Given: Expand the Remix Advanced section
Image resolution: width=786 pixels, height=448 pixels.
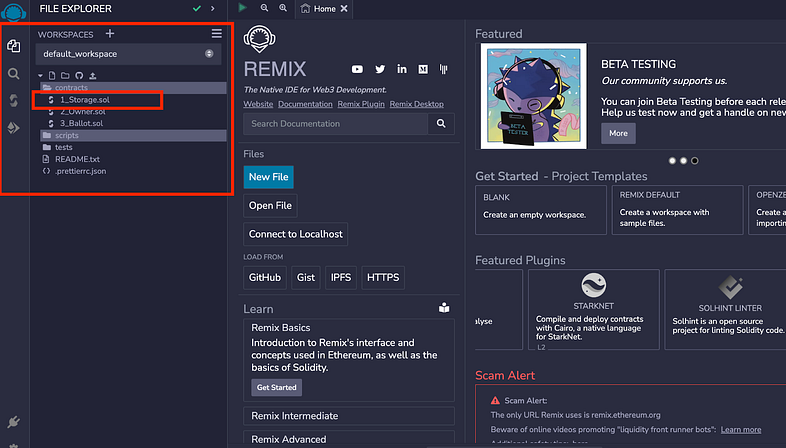Looking at the screenshot, I should (349, 438).
